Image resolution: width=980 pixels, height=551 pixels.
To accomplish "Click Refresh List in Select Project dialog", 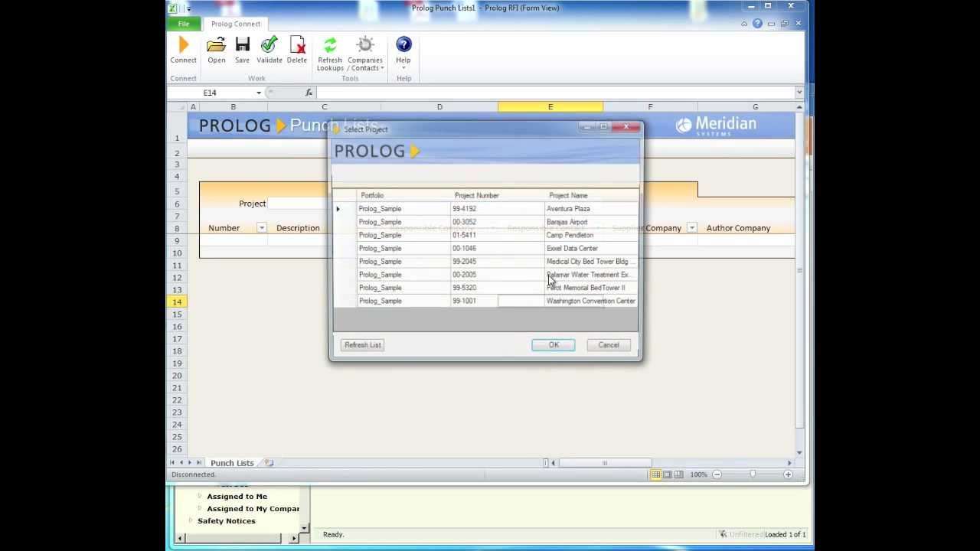I will pyautogui.click(x=363, y=345).
